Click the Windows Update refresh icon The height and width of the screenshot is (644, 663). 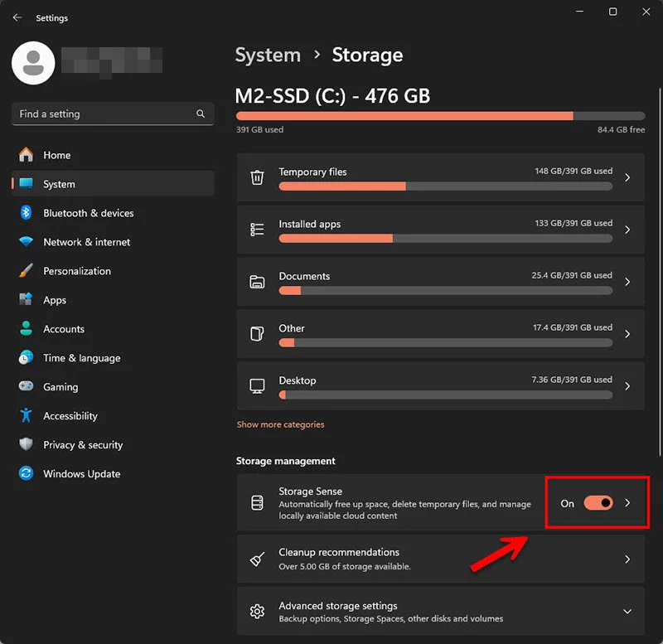(x=27, y=473)
